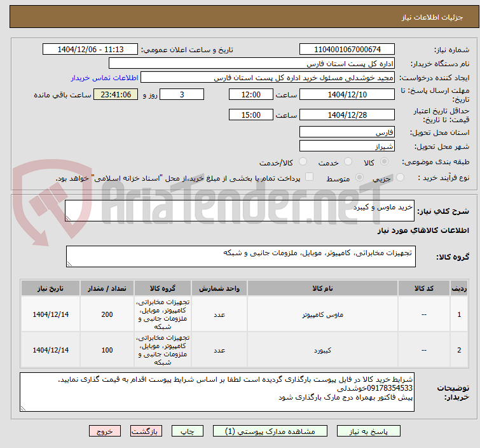Click the need date in the mouse row
480x448 pixels.
click(x=50, y=314)
